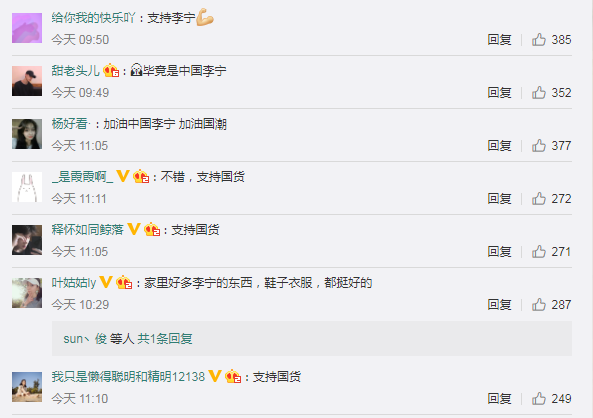Open username link _是霞霞啊_
The width and height of the screenshot is (593, 418).
click(82, 176)
